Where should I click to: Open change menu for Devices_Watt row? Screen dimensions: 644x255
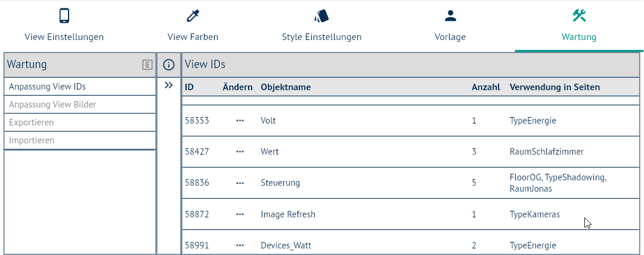point(240,245)
